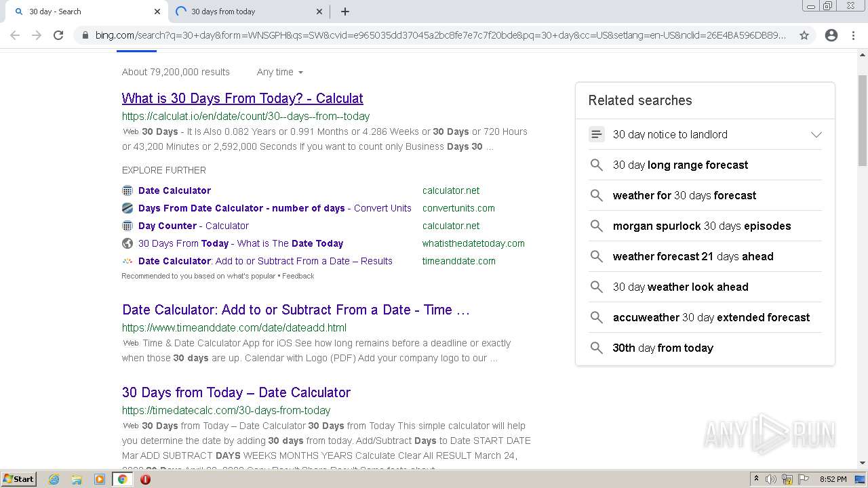
Task: Open 'What is 30 Days From Today? - Calculat'
Action: pyautogui.click(x=243, y=98)
